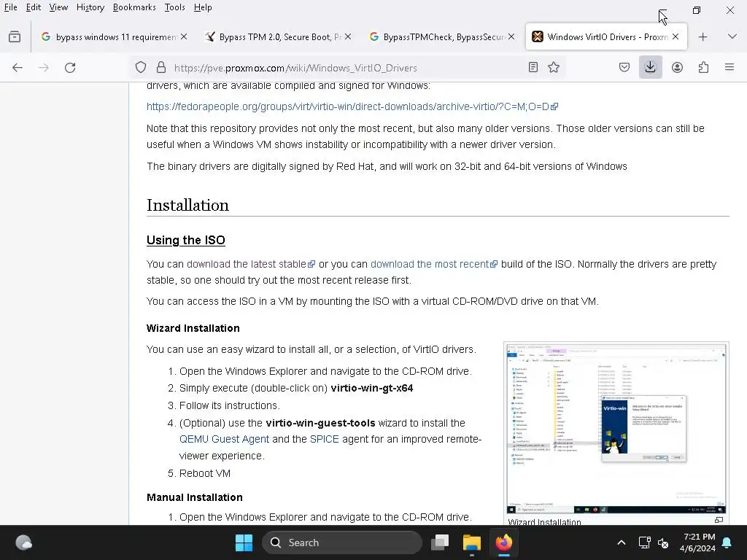Open the weather widget on taskbar
The image size is (747, 560).
pyautogui.click(x=24, y=542)
